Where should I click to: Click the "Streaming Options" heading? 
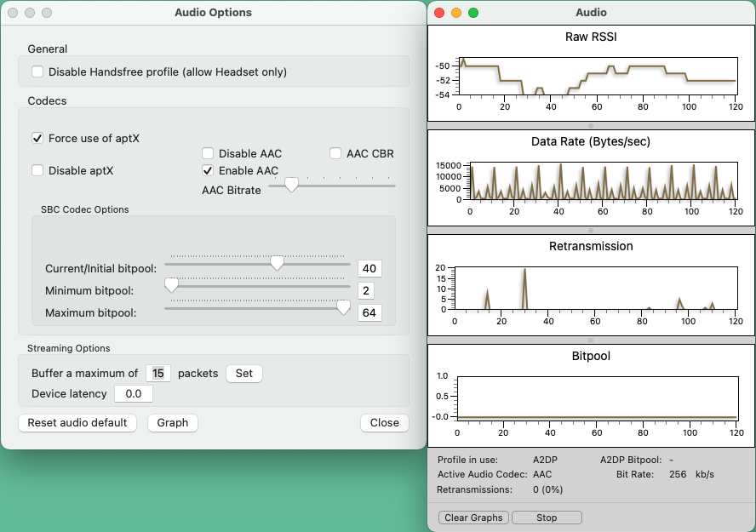pos(68,348)
